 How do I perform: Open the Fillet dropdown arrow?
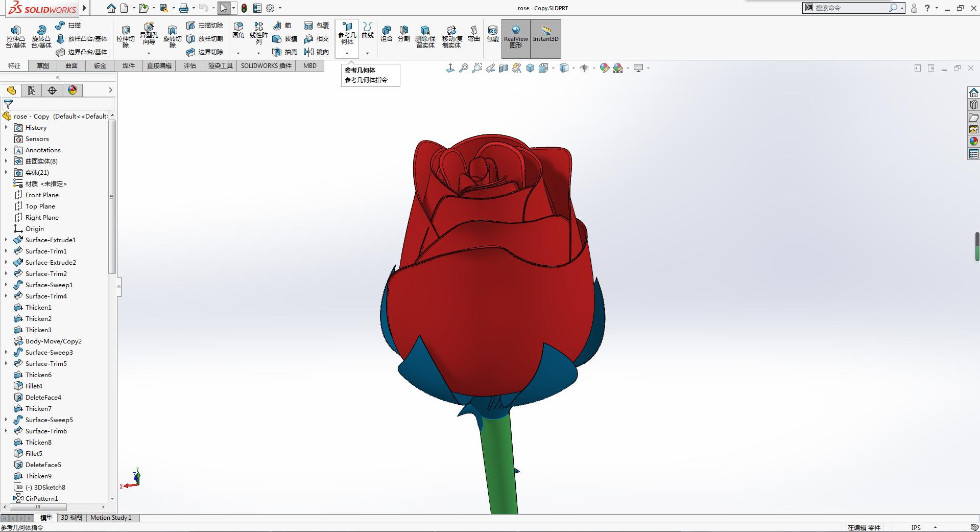[238, 53]
